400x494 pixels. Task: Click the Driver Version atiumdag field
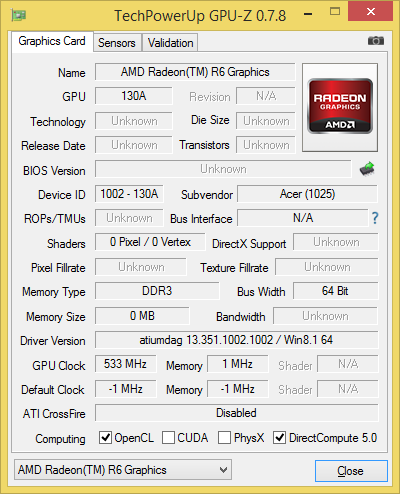point(236,340)
